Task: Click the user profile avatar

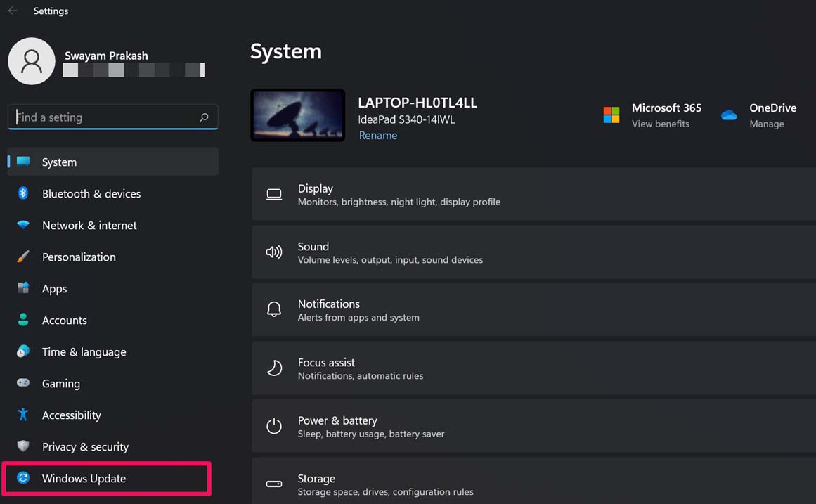Action: tap(31, 61)
